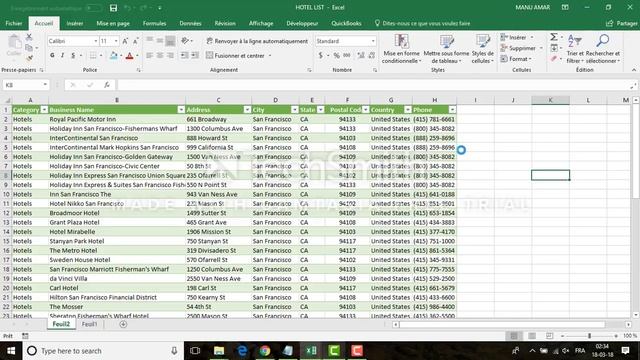The height and width of the screenshot is (360, 640).
Task: Click the font color A icon
Action: [129, 56]
